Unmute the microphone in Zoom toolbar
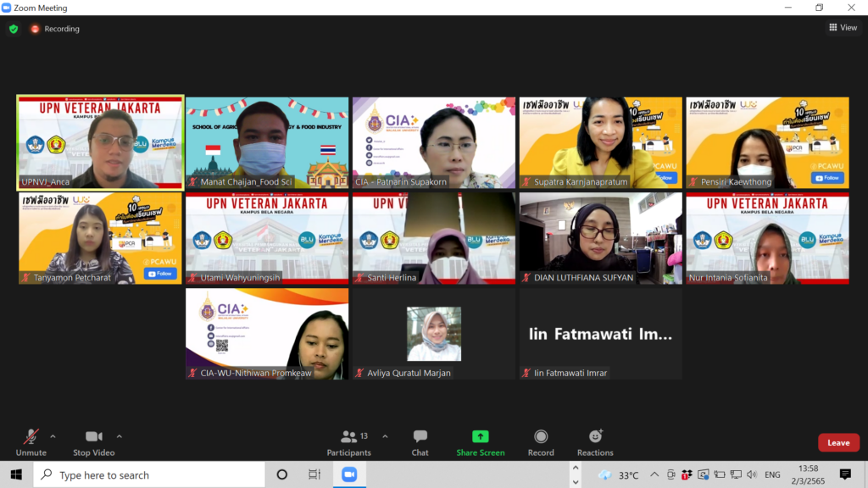 coord(31,441)
